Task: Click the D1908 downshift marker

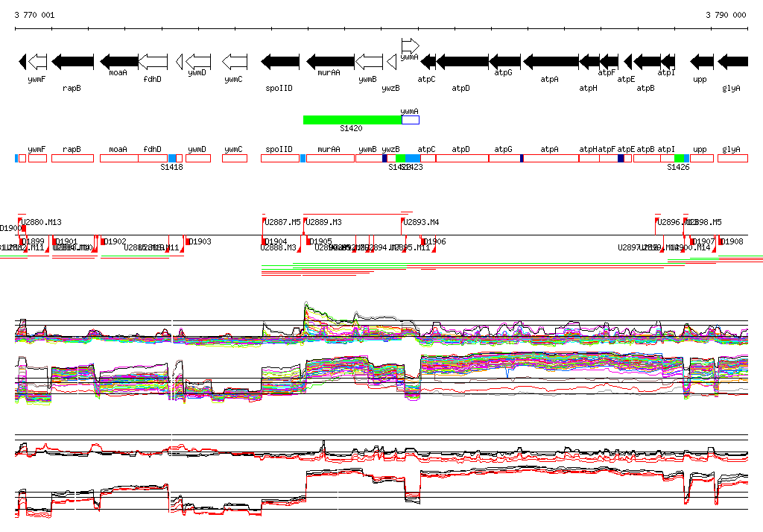Action: point(732,241)
